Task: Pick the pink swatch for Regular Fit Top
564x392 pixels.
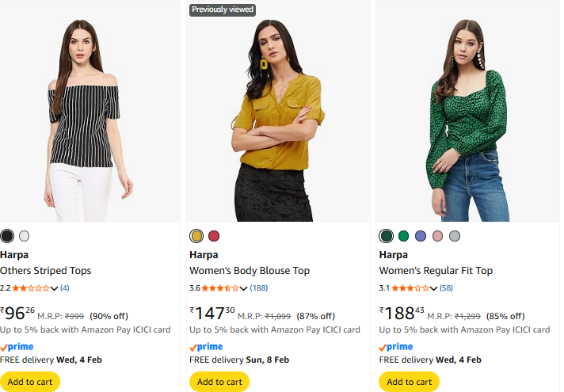Action: [438, 236]
